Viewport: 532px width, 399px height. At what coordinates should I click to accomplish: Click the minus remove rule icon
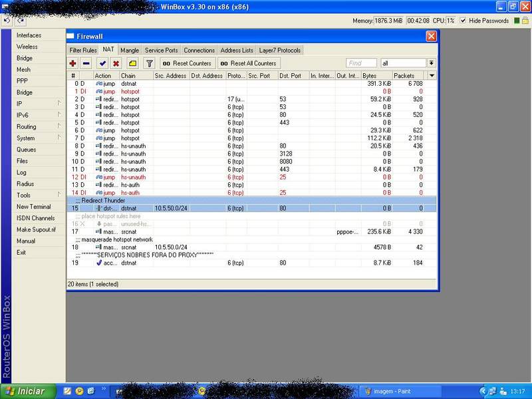pos(86,63)
